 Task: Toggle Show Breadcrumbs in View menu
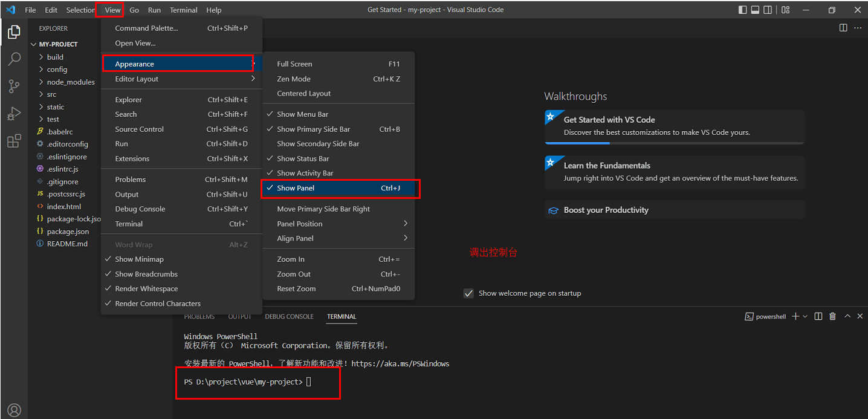[181, 274]
